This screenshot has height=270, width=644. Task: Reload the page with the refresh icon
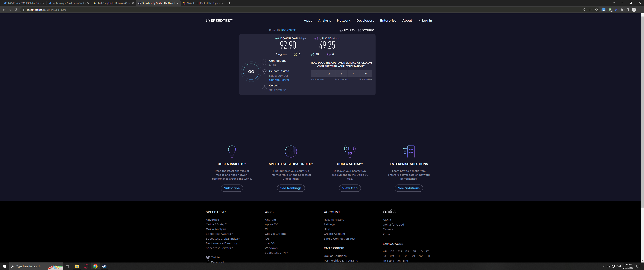pos(16,10)
